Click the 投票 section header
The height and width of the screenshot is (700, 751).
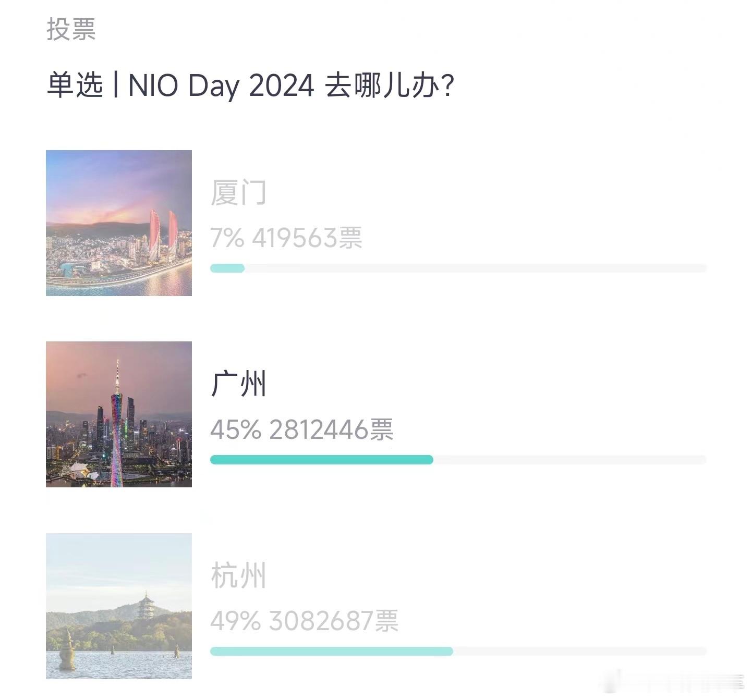pyautogui.click(x=71, y=29)
